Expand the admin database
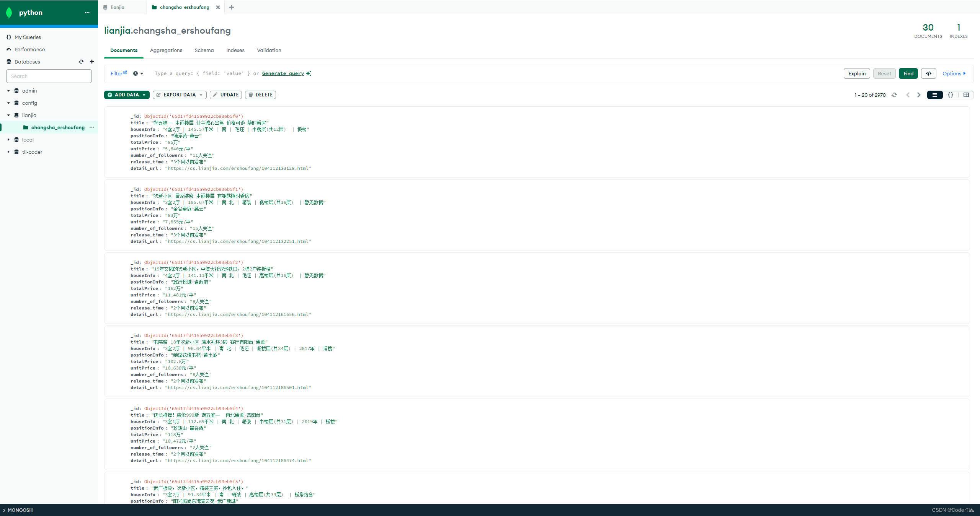This screenshot has width=980, height=516. [8, 91]
